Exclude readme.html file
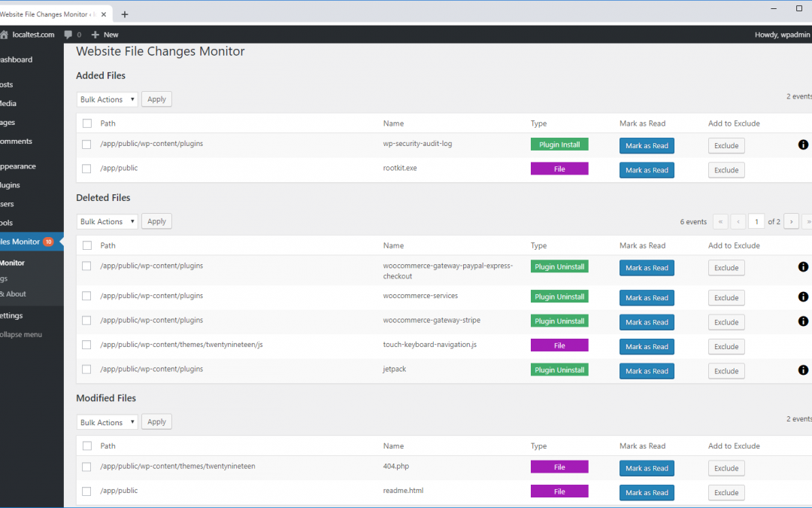This screenshot has width=812, height=508. tap(726, 492)
